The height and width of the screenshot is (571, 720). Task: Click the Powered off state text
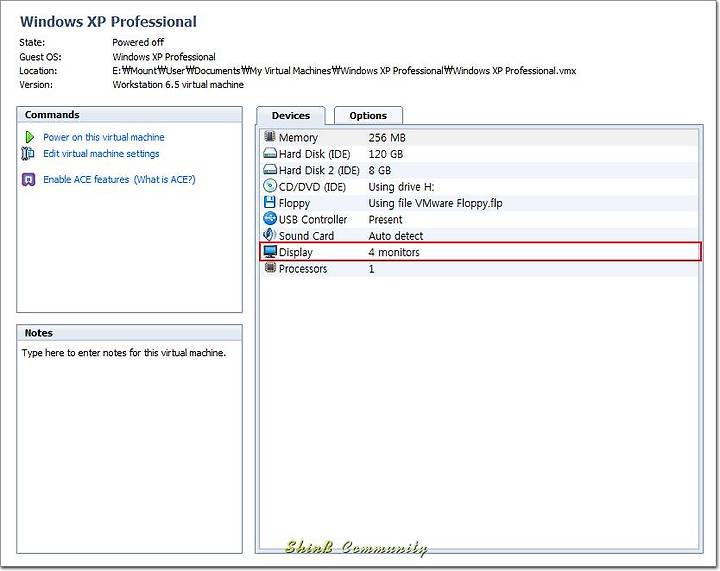pos(138,42)
